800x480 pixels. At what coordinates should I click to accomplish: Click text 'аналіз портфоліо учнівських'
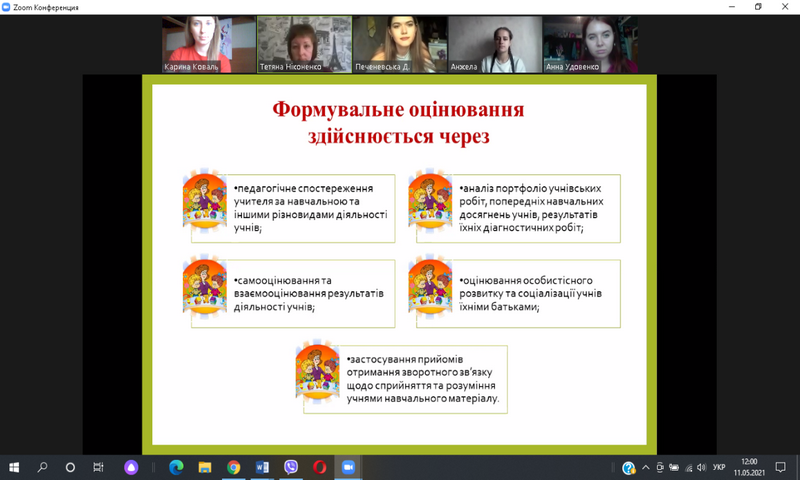pyautogui.click(x=532, y=188)
